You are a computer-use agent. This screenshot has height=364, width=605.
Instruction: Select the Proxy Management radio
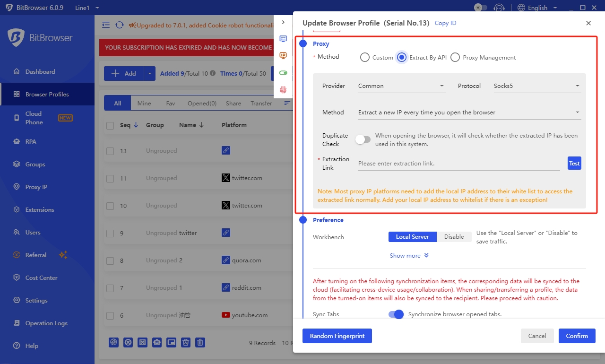coord(455,57)
